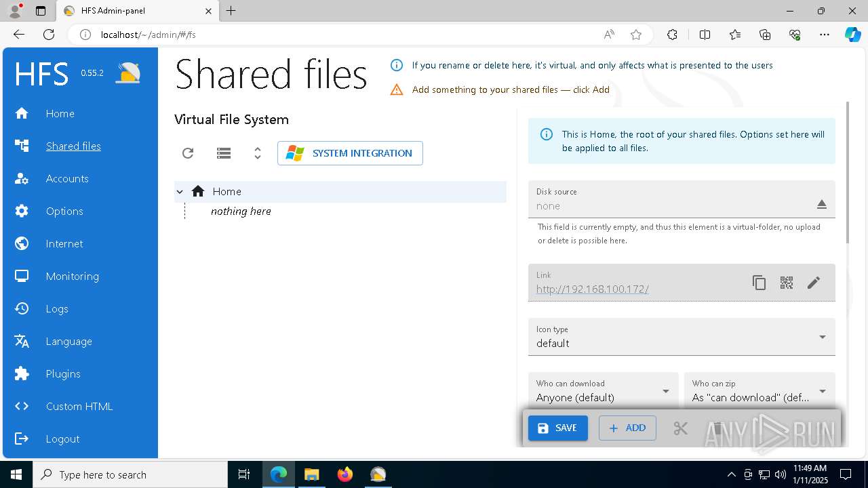
Task: Open the Windows Start menu
Action: 16,474
